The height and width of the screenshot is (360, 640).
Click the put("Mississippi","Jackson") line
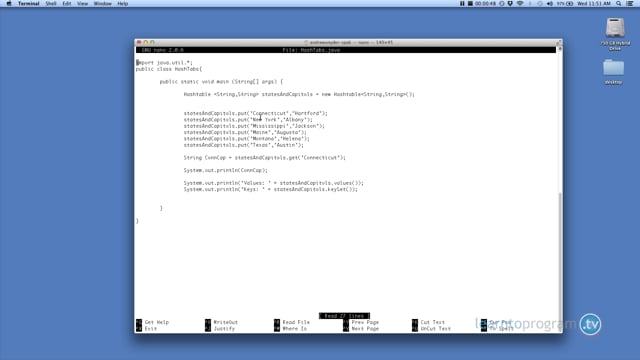[x=254, y=126]
